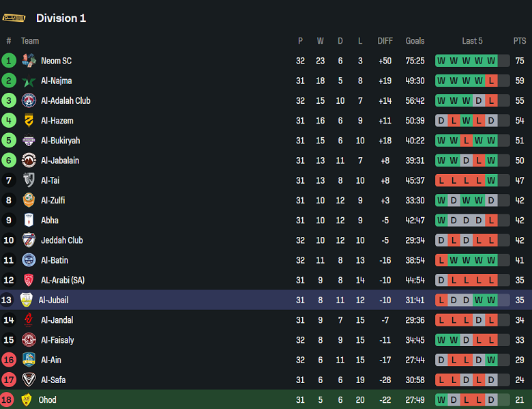This screenshot has width=532, height=409.
Task: Click the Al-Hazem yellow logo
Action: point(29,121)
